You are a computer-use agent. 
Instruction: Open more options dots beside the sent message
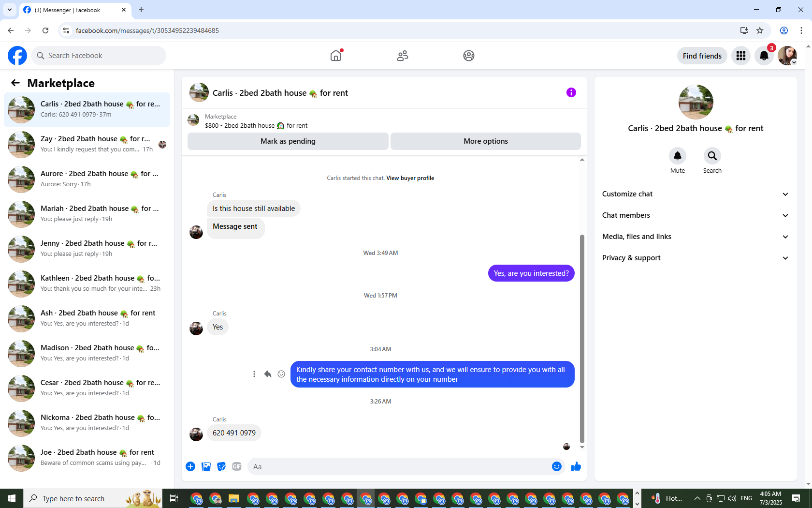click(x=254, y=374)
